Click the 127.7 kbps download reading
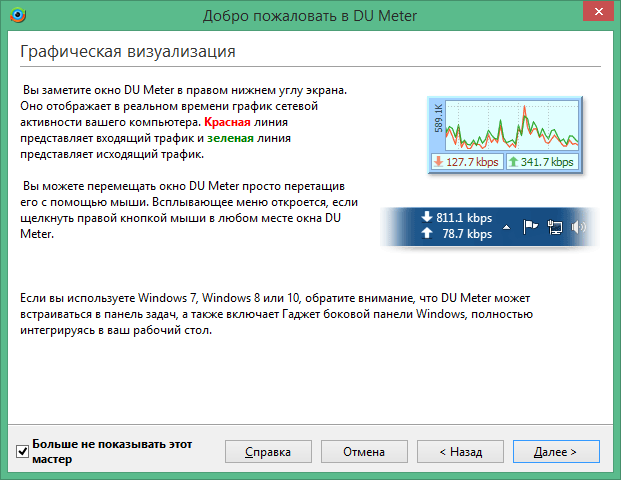Image resolution: width=621 pixels, height=480 pixels. coord(472,162)
